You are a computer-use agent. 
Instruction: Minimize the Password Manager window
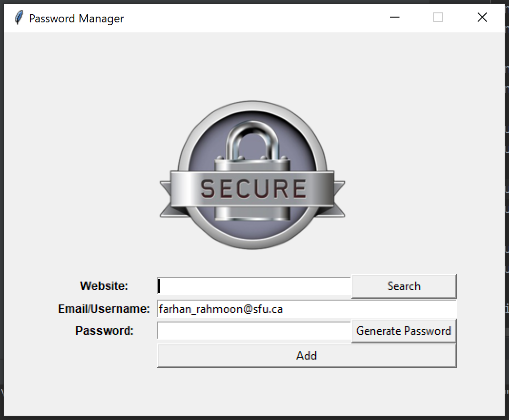[x=394, y=18]
